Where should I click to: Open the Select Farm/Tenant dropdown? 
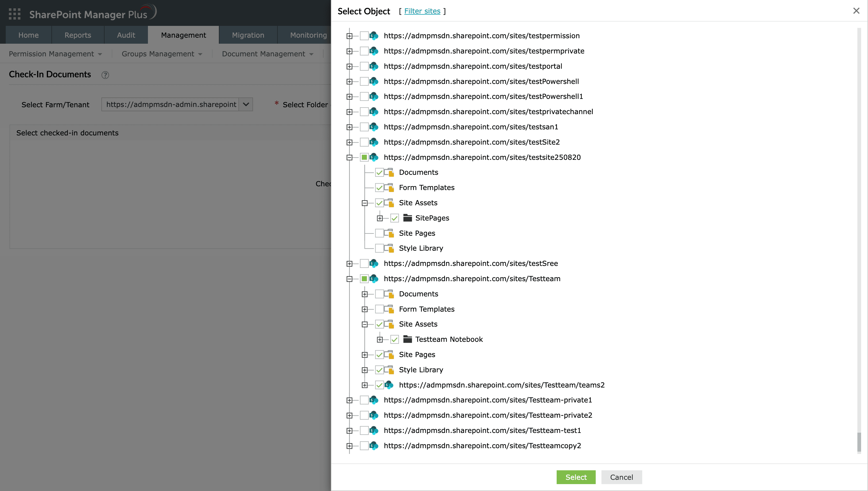coord(246,104)
